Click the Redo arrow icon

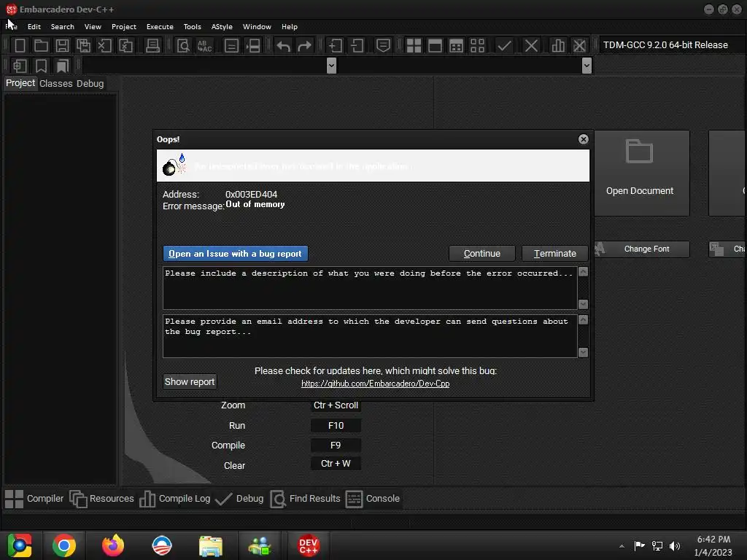(x=304, y=46)
